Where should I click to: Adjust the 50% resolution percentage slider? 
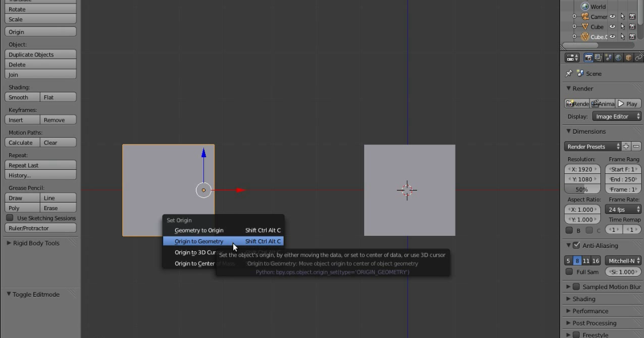[x=581, y=189]
